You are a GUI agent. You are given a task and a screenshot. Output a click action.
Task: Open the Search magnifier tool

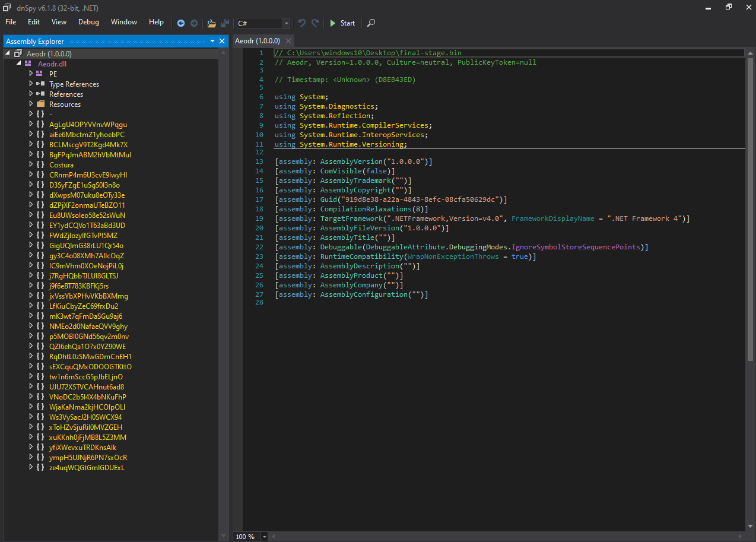click(371, 23)
